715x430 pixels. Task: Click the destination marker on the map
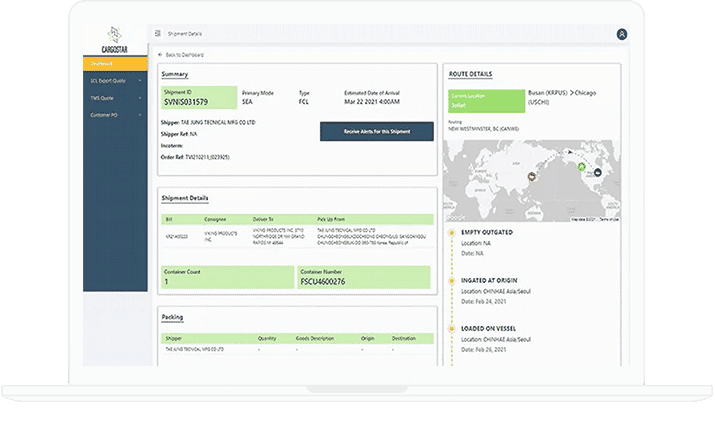pyautogui.click(x=597, y=174)
